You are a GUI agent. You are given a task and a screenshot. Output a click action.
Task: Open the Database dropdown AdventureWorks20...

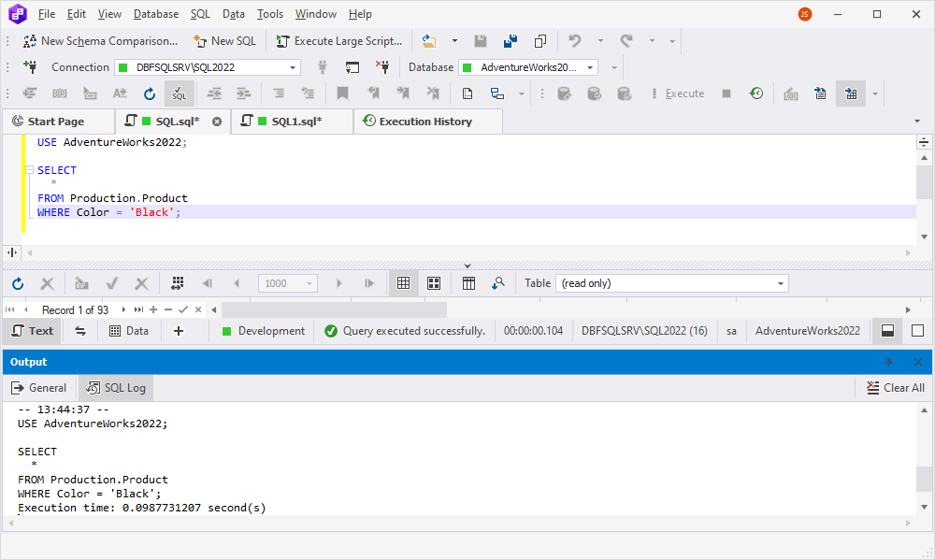coord(528,67)
